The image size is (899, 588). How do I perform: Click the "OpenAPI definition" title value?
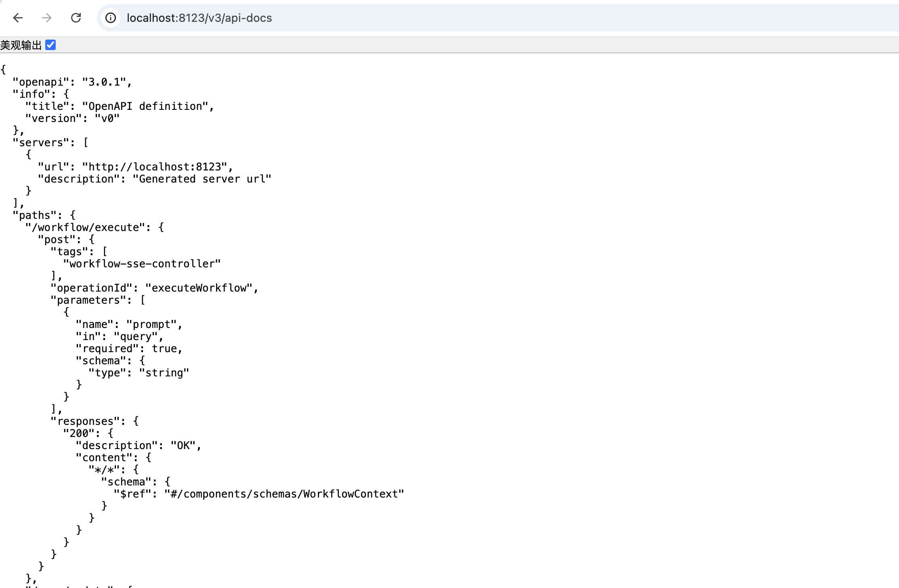pyautogui.click(x=145, y=107)
